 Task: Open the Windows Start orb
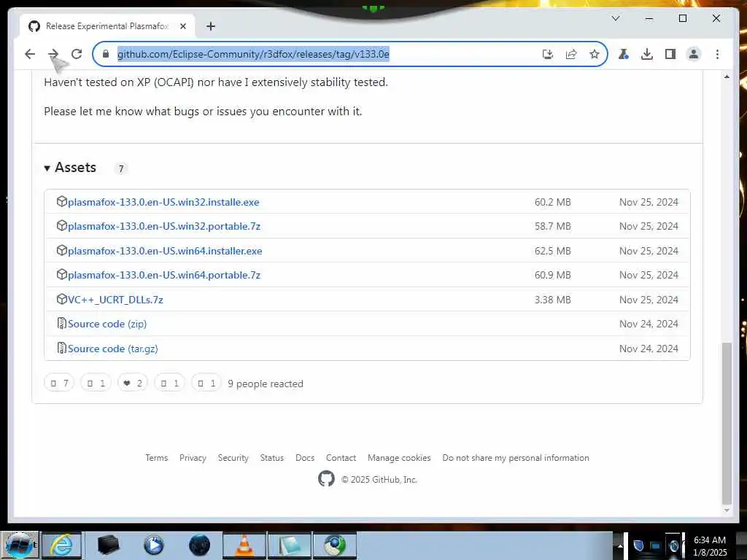tap(20, 545)
